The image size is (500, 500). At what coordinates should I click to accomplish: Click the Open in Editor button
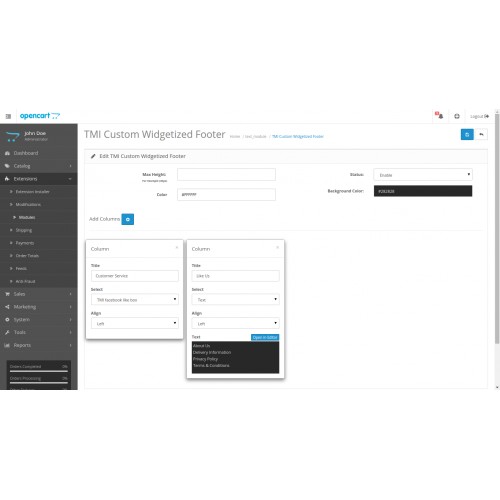pos(265,337)
